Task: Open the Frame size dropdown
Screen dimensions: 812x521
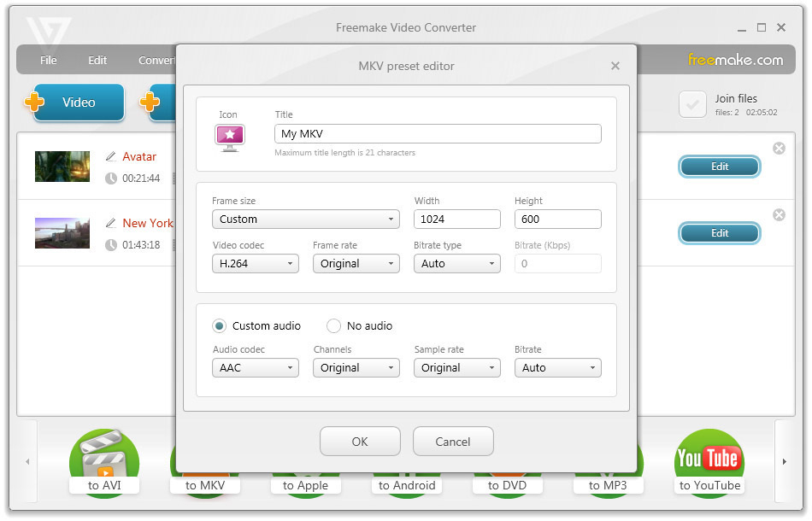Action: [305, 220]
